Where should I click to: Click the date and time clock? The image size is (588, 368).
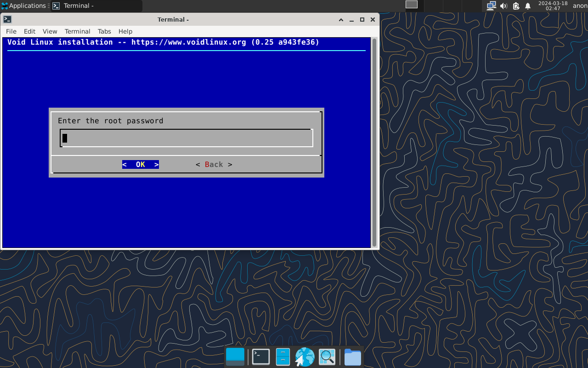point(553,6)
